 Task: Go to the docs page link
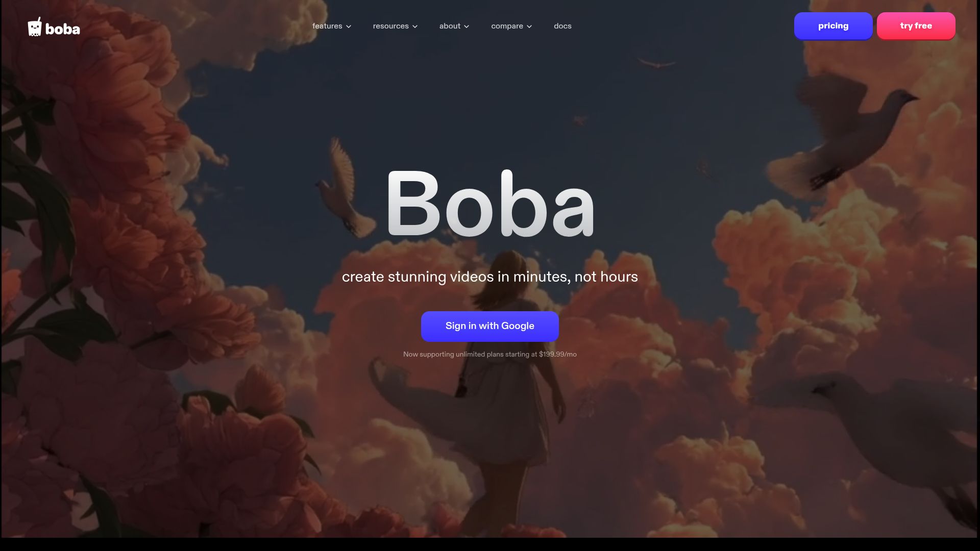point(562,26)
